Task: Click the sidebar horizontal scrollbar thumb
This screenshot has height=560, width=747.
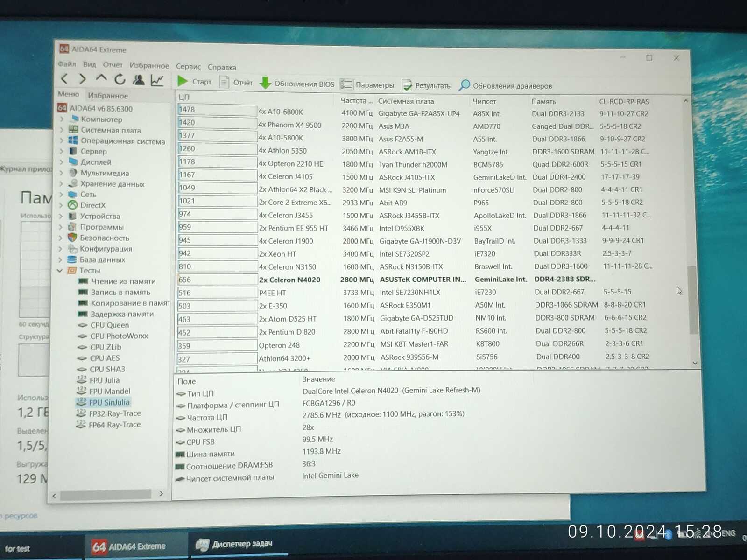Action: coord(106,495)
